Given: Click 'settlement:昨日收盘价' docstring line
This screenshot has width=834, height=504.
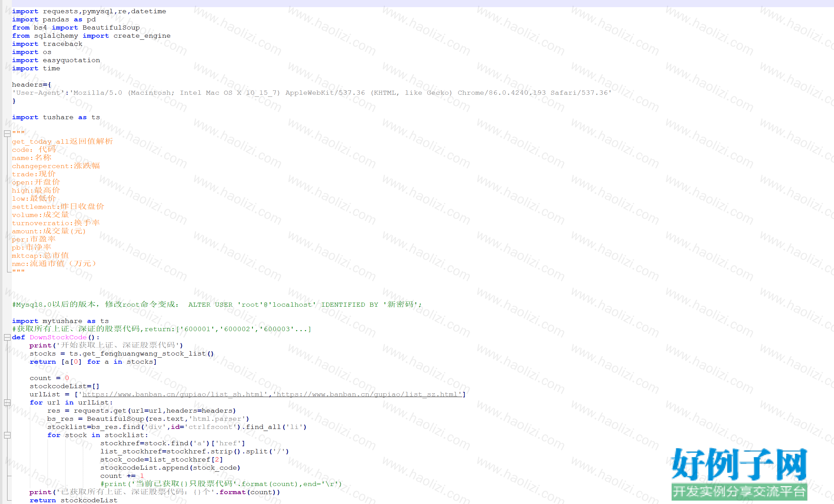Looking at the screenshot, I should [x=58, y=206].
